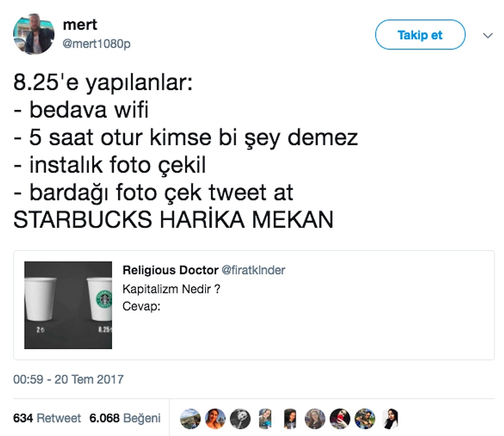Open the seventh liker avatar with red phone
This screenshot has width=504, height=436.
coord(340,419)
